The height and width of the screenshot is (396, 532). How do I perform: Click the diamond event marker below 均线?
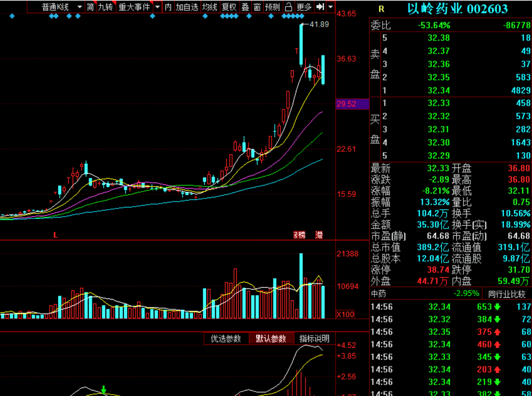click(205, 16)
